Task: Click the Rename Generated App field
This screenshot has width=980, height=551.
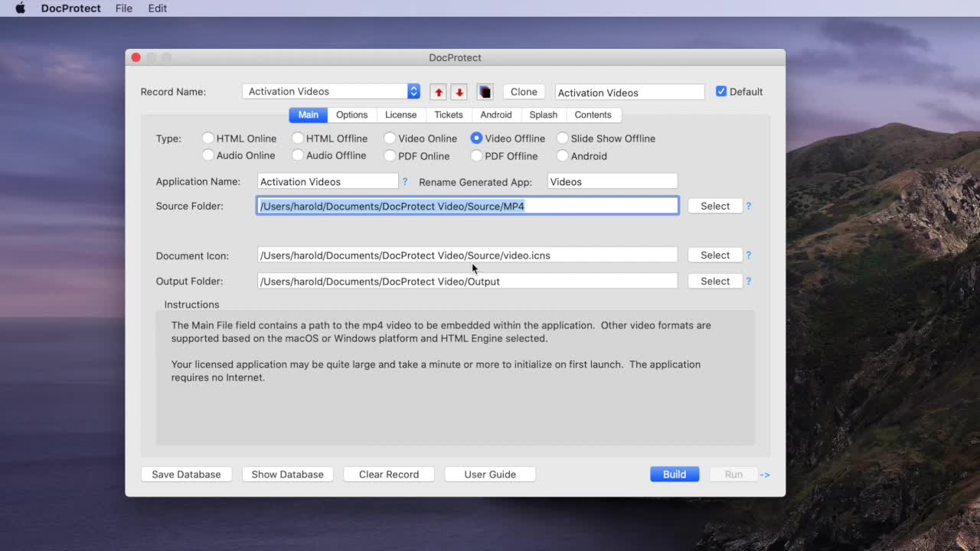Action: coord(612,181)
